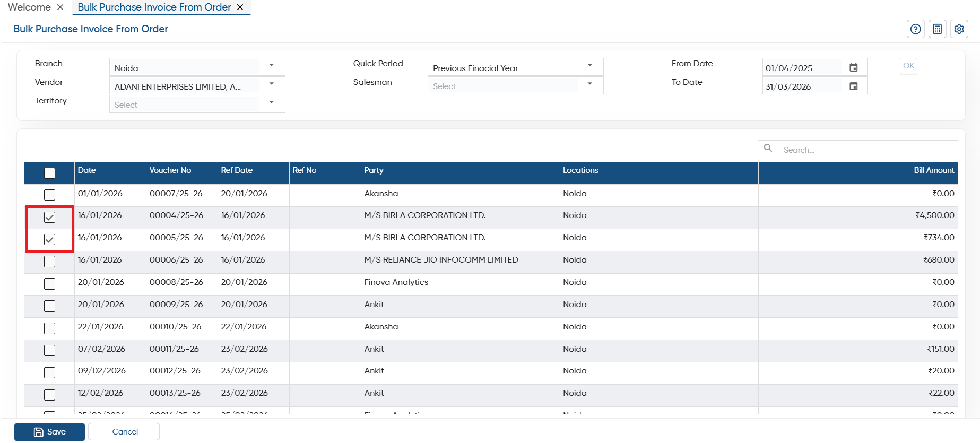
Task: Close the Welcome tab
Action: tap(60, 7)
